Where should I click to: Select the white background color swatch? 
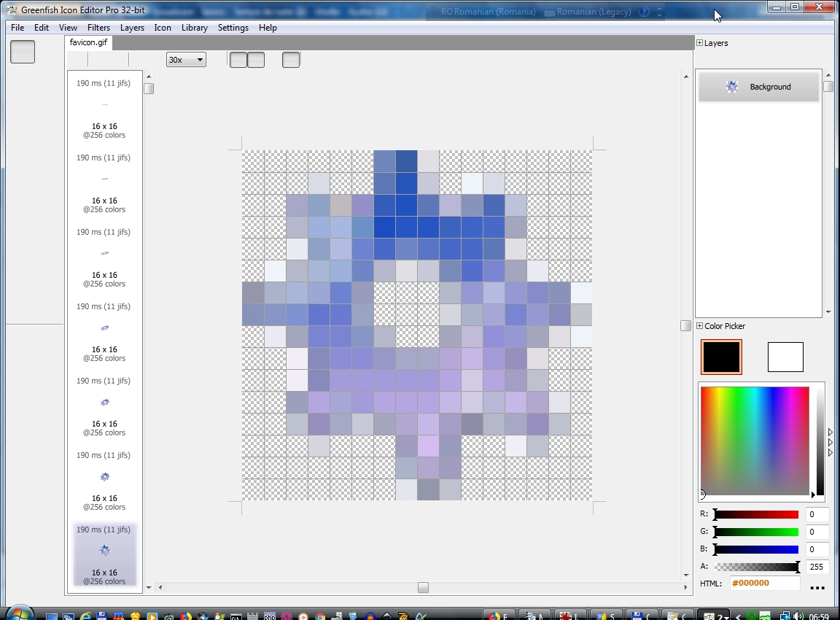pyautogui.click(x=785, y=357)
